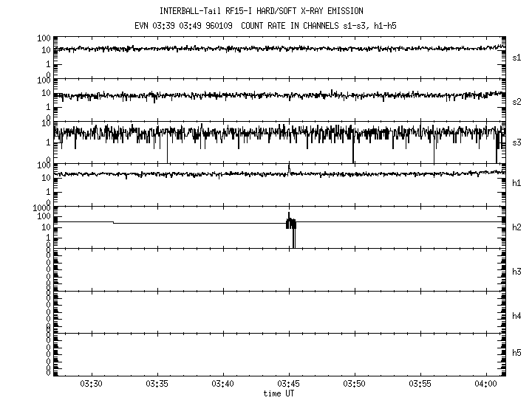Select the h2 channel label
The width and height of the screenshot is (532, 406).
click(516, 227)
